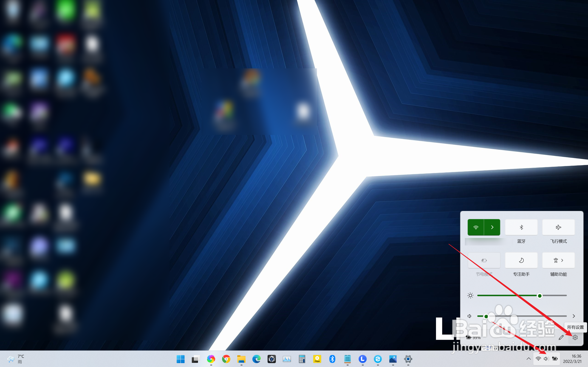
Task: Show hidden system tray icons
Action: click(528, 359)
